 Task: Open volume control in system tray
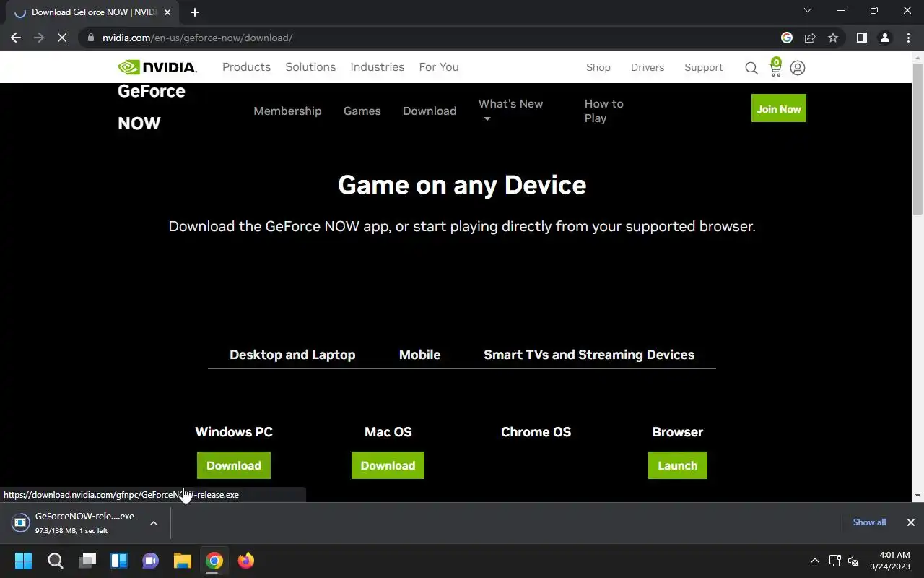[x=853, y=561]
